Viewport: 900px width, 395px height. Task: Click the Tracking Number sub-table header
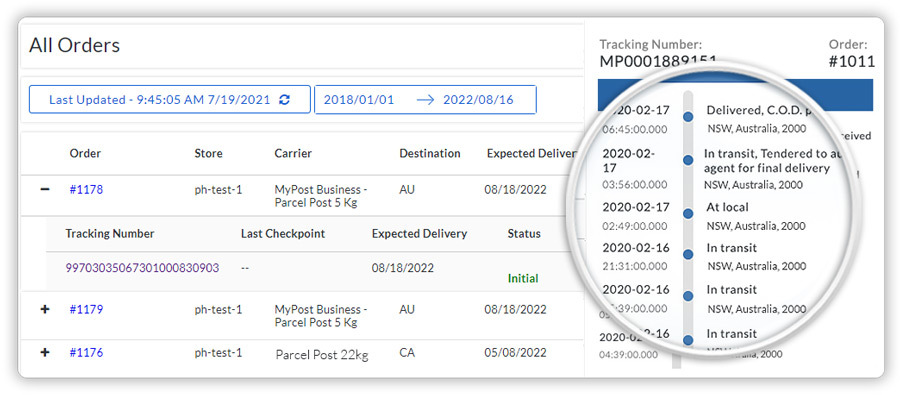[110, 234]
